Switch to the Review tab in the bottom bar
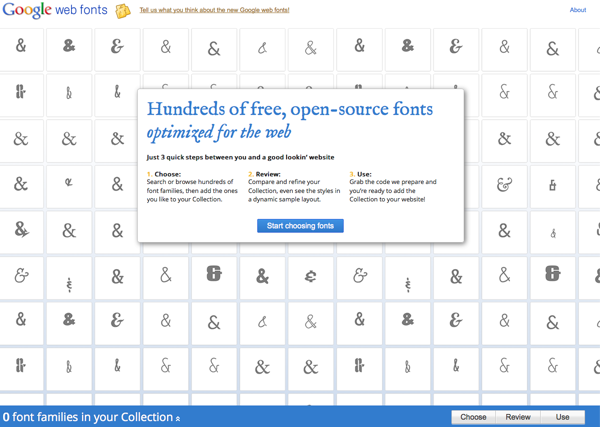Viewport: 600px width, 427px height. click(518, 417)
